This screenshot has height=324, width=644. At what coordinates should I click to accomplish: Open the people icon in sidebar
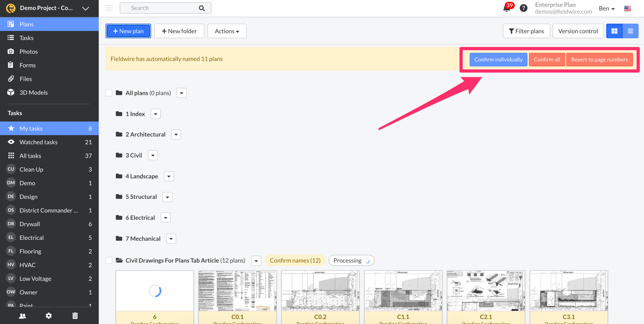click(x=23, y=316)
